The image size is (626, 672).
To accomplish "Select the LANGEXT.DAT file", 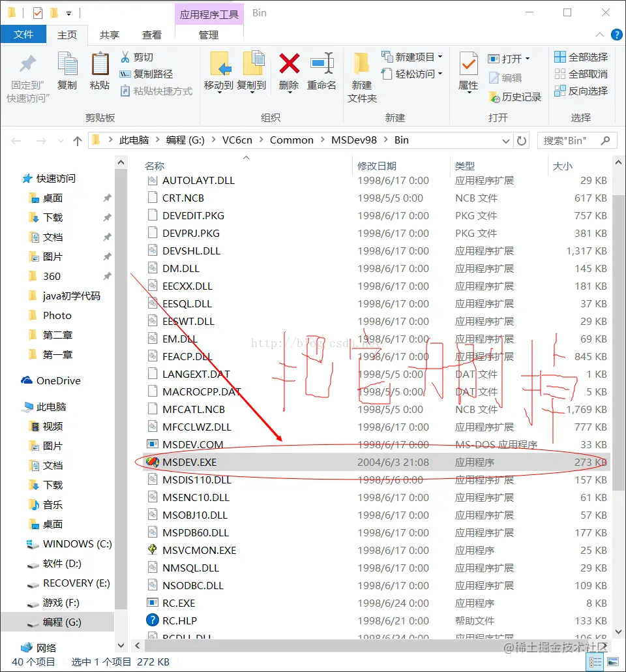I will [376, 374].
